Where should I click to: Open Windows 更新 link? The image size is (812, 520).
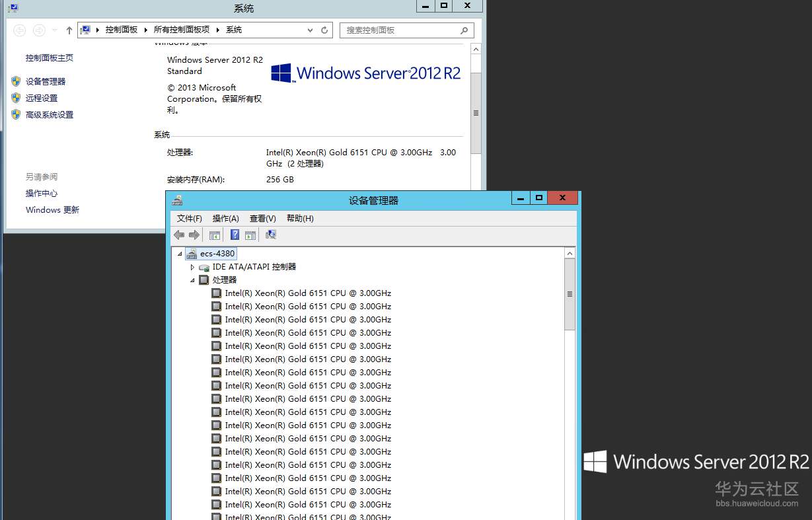click(x=52, y=209)
